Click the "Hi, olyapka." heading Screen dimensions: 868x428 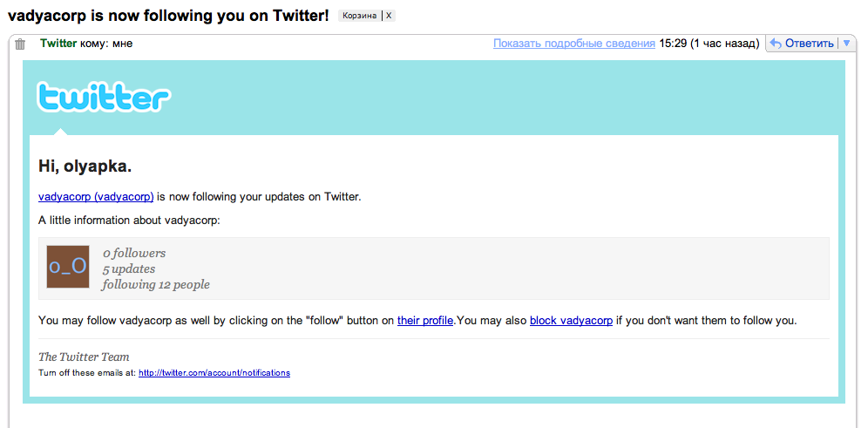pos(85,166)
